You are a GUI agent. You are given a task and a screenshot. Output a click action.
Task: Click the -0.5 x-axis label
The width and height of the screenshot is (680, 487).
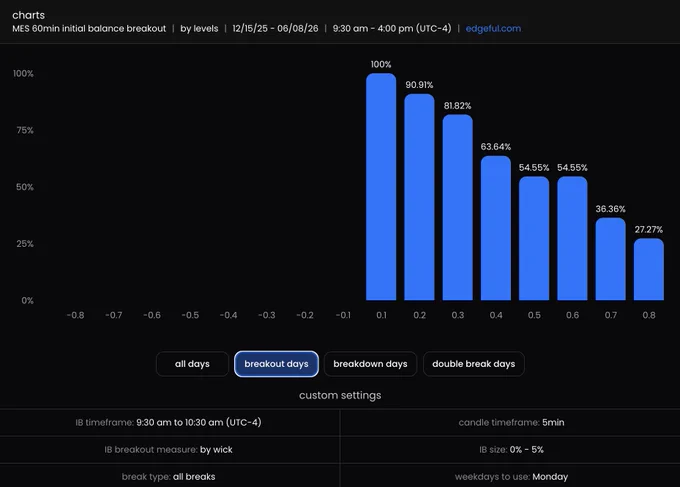(x=190, y=315)
